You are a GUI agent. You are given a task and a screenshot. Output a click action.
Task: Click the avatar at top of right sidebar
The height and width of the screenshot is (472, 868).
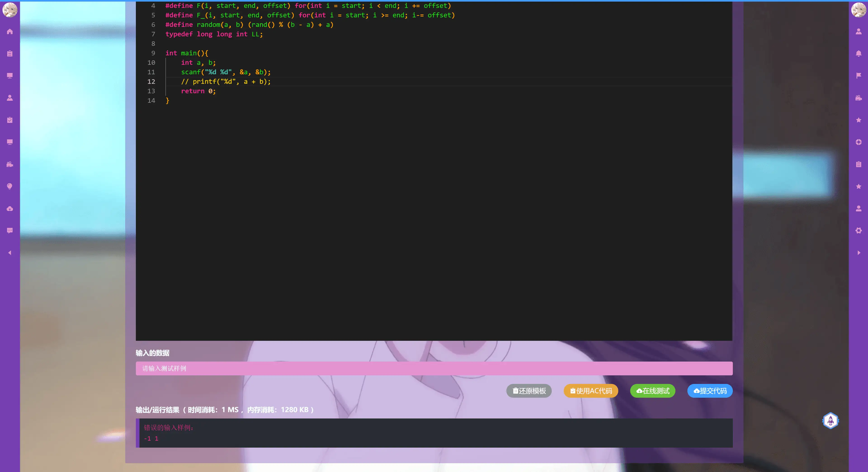859,10
